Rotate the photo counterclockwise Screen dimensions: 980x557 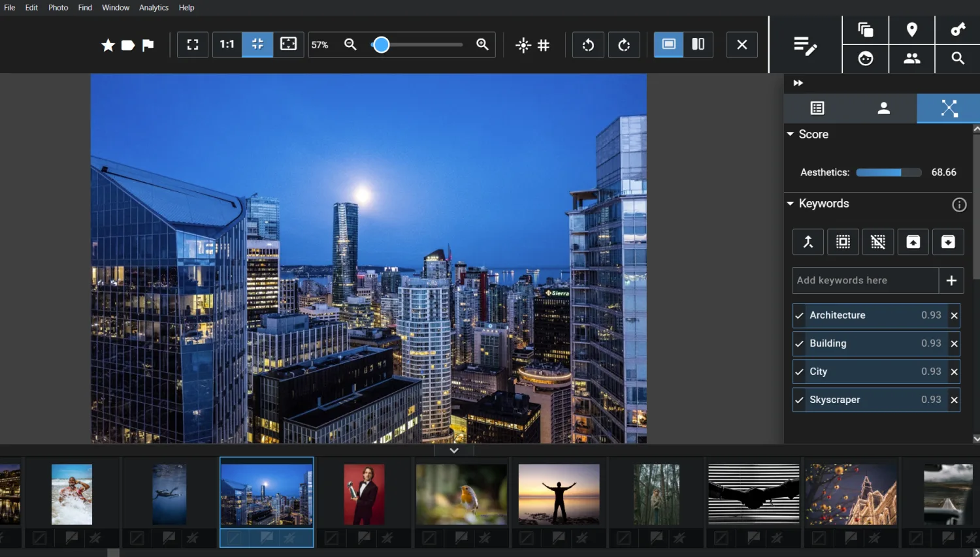click(588, 44)
